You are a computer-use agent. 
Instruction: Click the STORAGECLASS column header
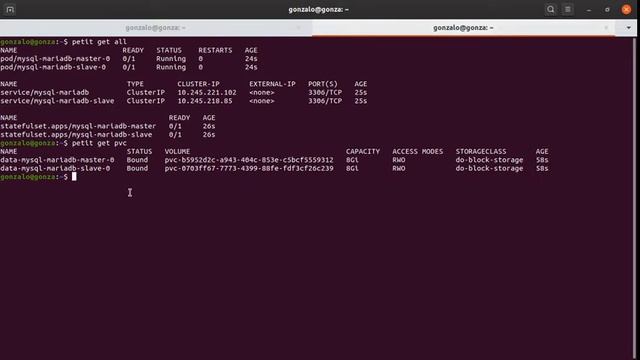[x=481, y=151]
